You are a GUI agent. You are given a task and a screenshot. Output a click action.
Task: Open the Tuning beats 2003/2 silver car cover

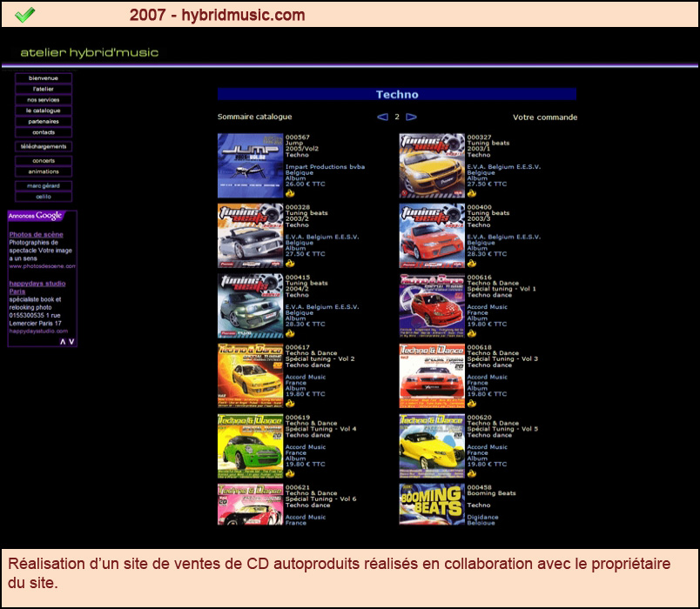click(250, 236)
